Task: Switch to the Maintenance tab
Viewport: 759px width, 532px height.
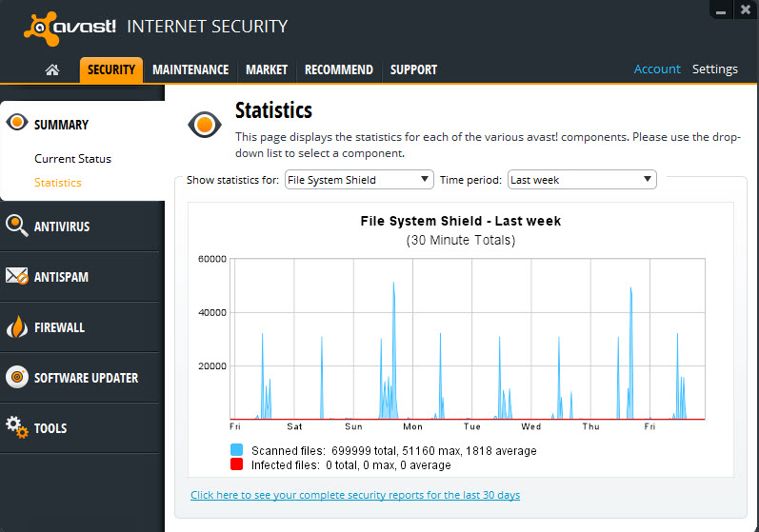Action: [190, 69]
